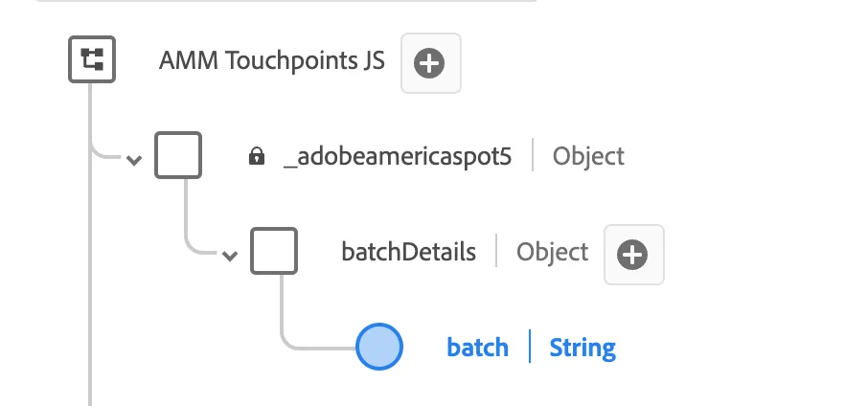Select the blue batch field circle

[x=379, y=347]
